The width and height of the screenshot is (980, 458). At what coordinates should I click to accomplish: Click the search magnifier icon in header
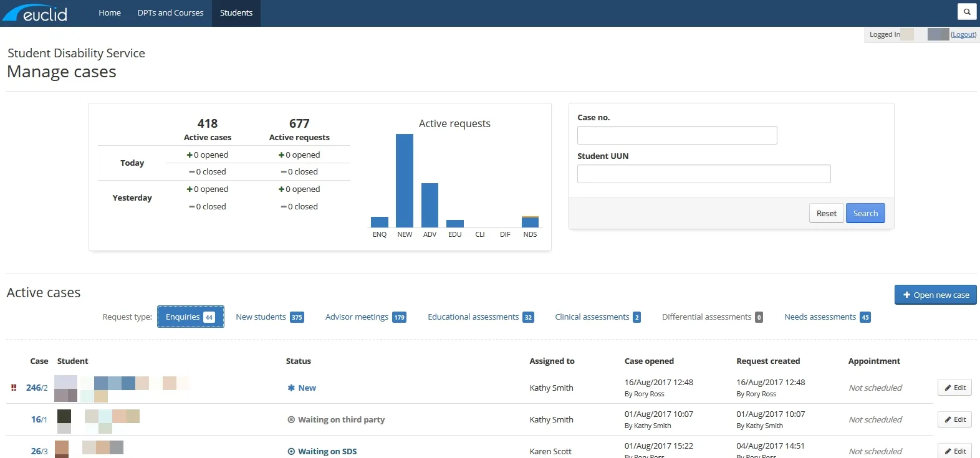point(967,12)
